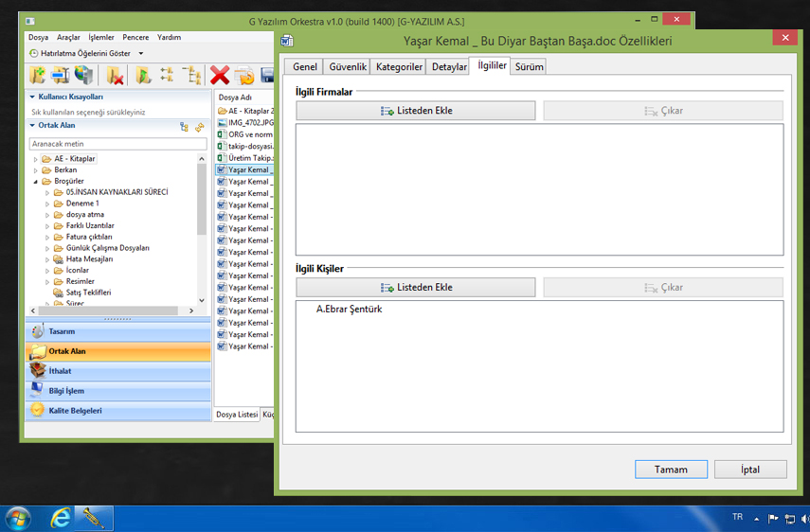Click the new folder toolbar icon
The image size is (810, 532).
(x=38, y=76)
